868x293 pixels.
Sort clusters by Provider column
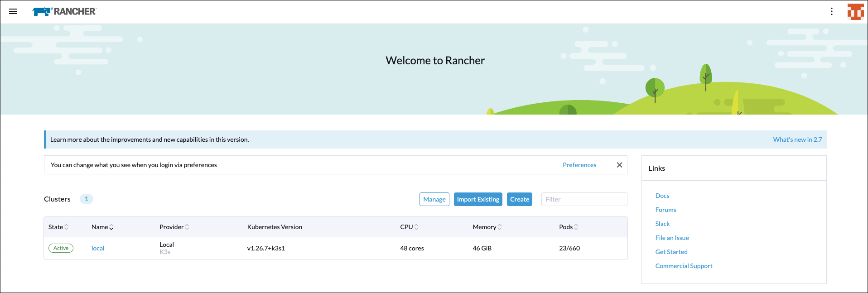(174, 227)
